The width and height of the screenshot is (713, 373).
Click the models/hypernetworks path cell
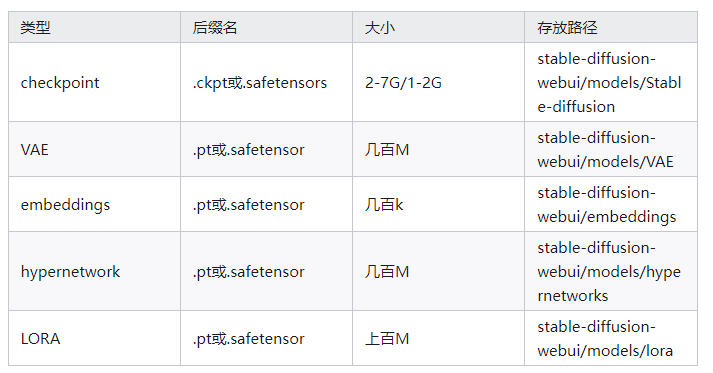coord(611,271)
